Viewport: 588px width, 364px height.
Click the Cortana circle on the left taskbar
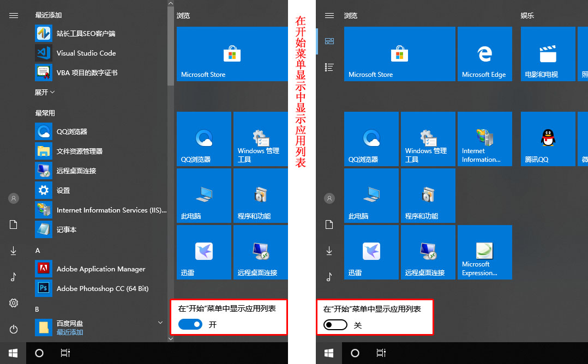[x=39, y=353]
